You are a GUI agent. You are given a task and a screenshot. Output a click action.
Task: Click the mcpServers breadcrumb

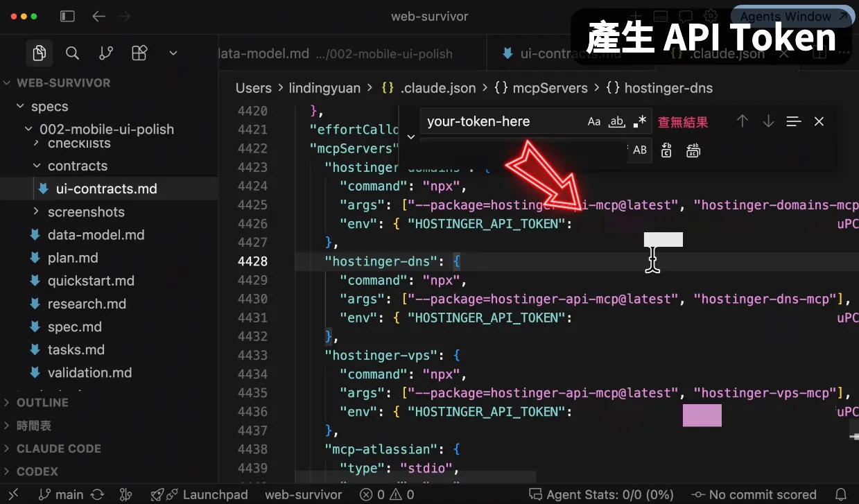tap(550, 88)
